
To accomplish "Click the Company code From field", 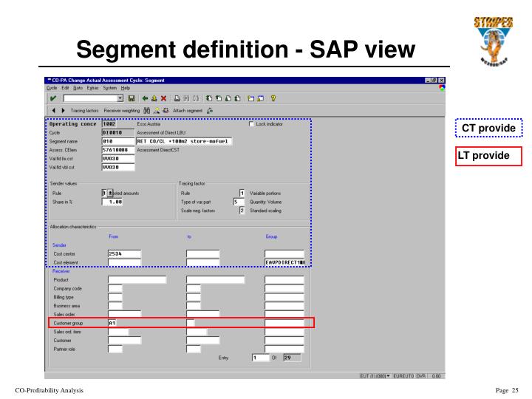I will [115, 288].
